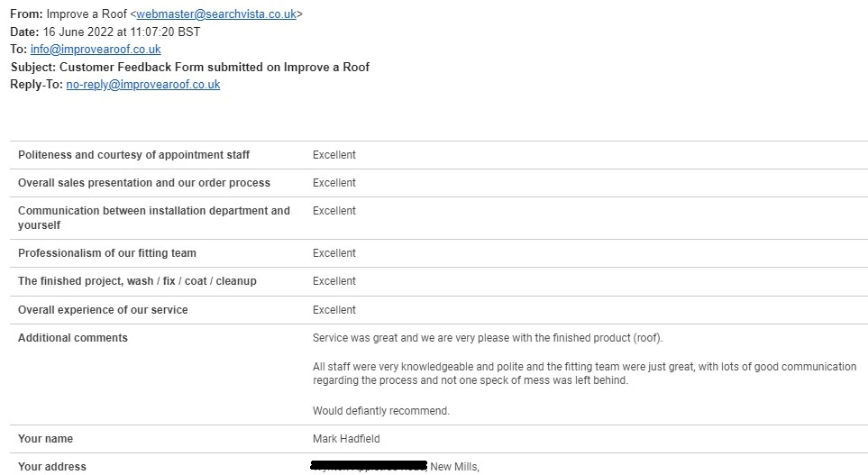The height and width of the screenshot is (475, 868).
Task: Open the webmaster@searchvista.co.uk sender email link
Action: 216,14
